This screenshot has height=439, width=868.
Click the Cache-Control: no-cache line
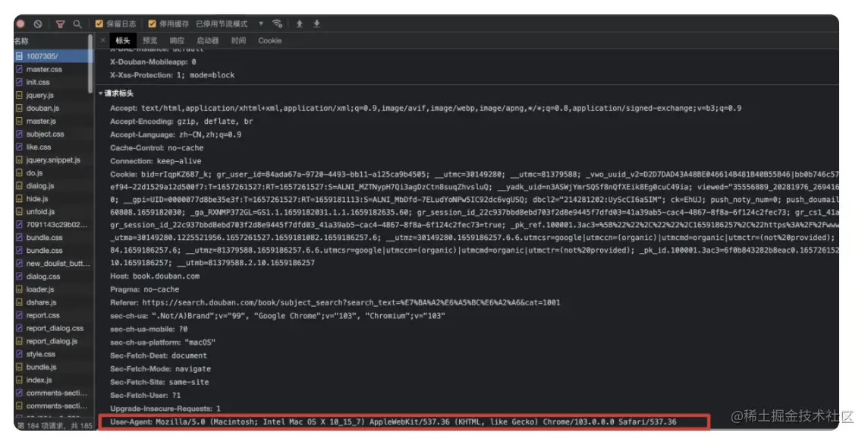point(156,148)
